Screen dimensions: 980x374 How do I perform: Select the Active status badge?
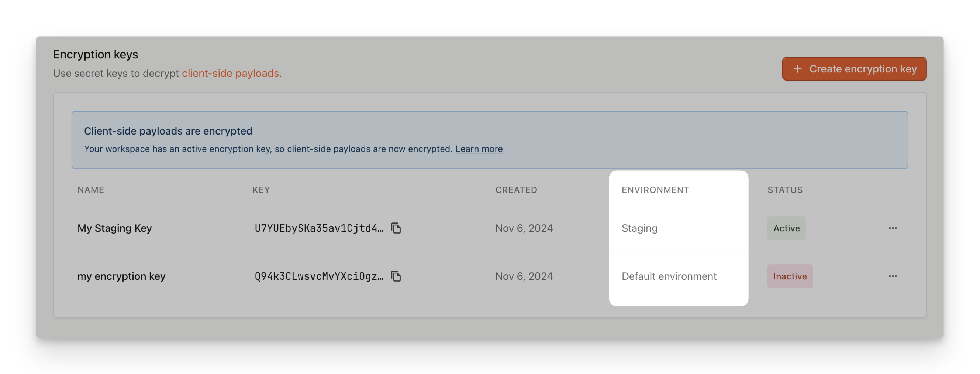[786, 228]
